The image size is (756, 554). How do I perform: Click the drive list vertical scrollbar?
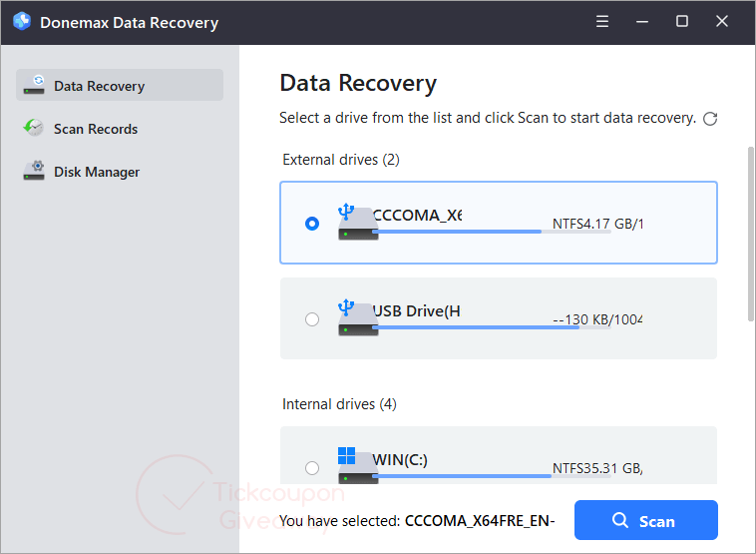pos(751,234)
